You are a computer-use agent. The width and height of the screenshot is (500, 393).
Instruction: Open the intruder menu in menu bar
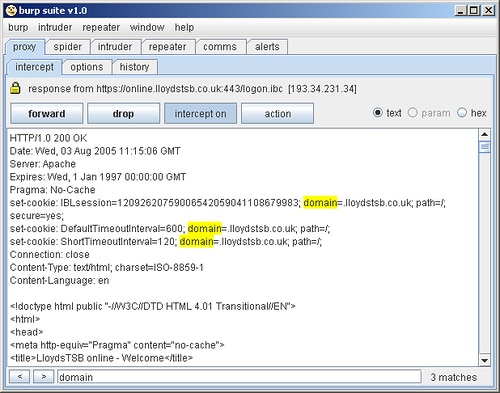click(55, 27)
